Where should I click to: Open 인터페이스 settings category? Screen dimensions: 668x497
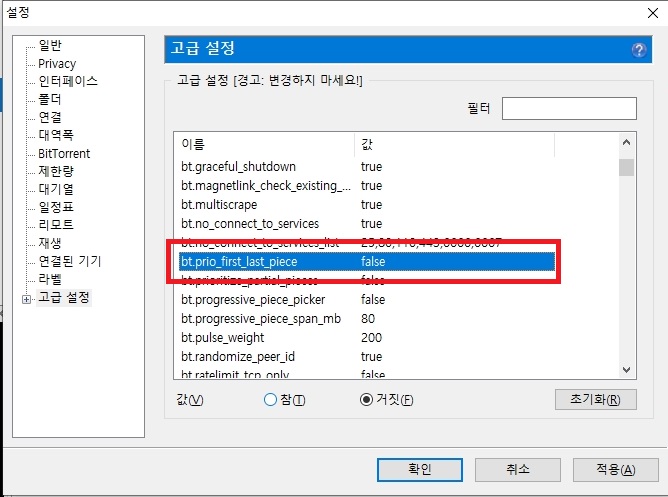pos(68,81)
